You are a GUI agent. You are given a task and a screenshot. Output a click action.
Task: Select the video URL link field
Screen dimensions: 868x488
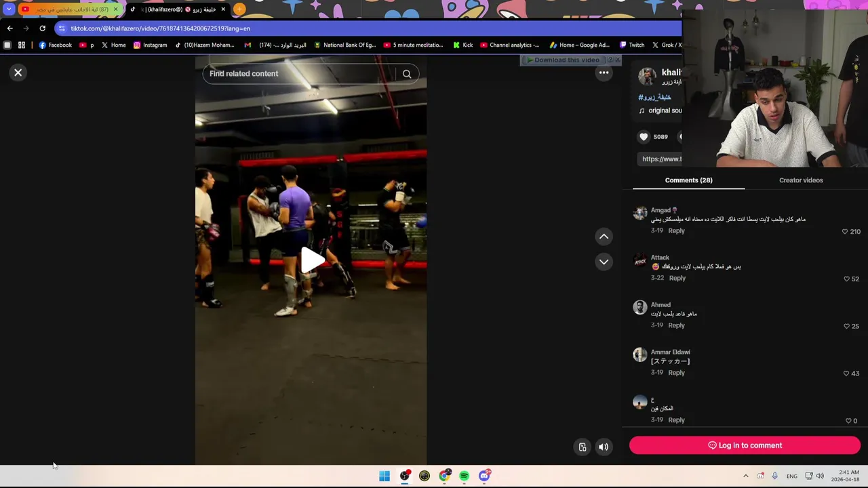tap(661, 159)
